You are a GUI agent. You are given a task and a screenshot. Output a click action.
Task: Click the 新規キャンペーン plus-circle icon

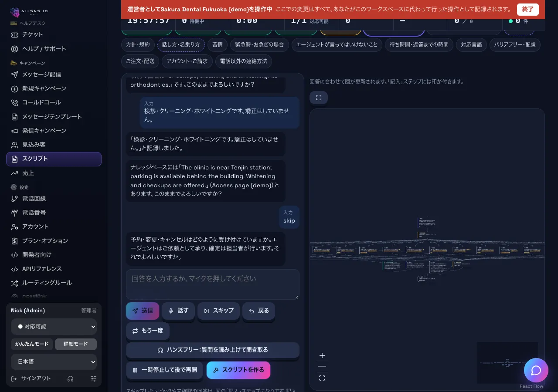(14, 89)
